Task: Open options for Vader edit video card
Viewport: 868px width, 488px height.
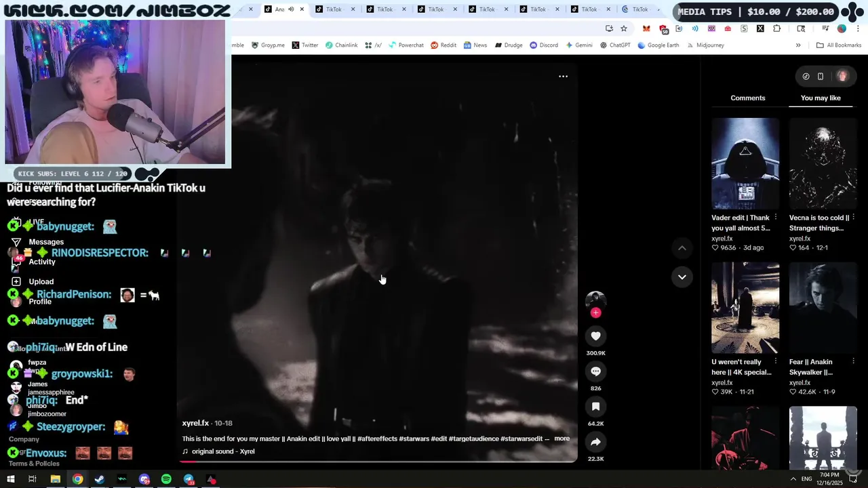Action: [776, 218]
